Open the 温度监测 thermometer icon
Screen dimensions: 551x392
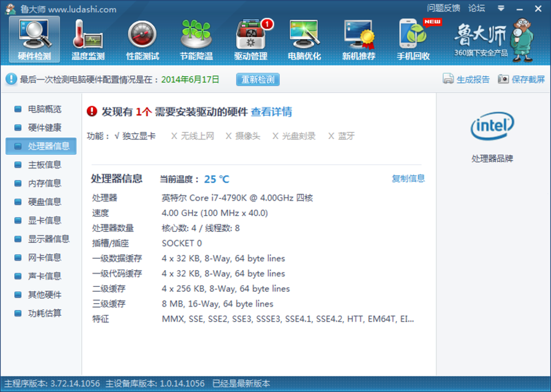tap(88, 39)
